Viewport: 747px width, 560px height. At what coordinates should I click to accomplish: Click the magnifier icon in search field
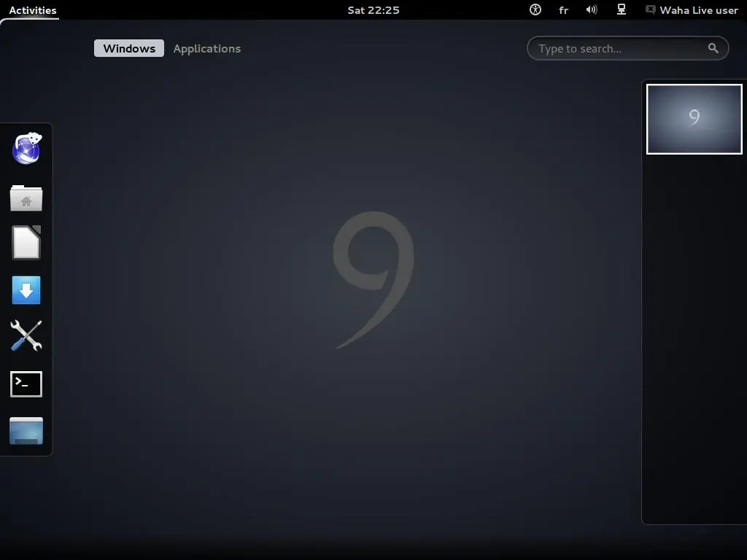[x=713, y=48]
